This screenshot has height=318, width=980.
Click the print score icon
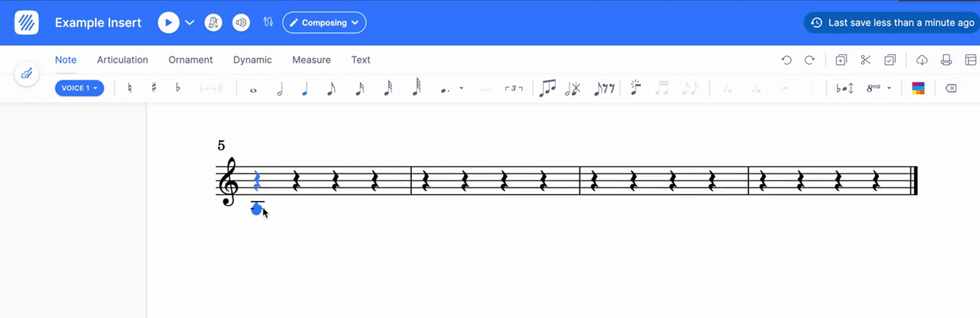[946, 60]
